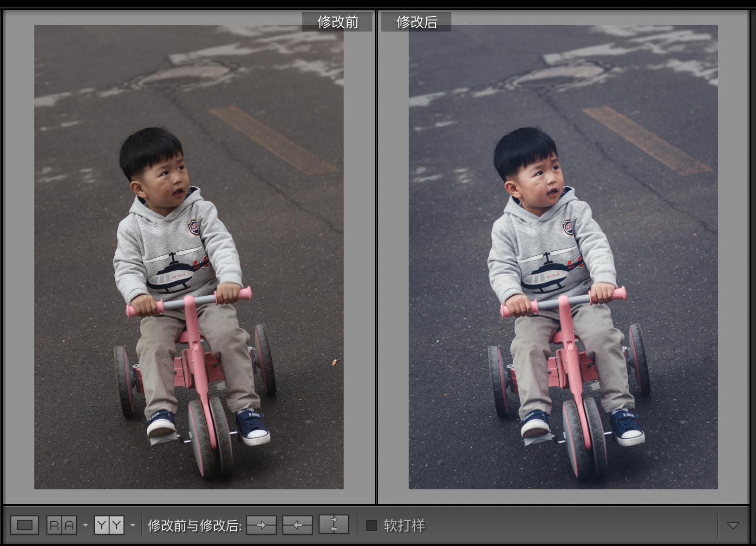Open dropdown arrow beside the RA icon
The width and height of the screenshot is (756, 546).
(x=85, y=525)
